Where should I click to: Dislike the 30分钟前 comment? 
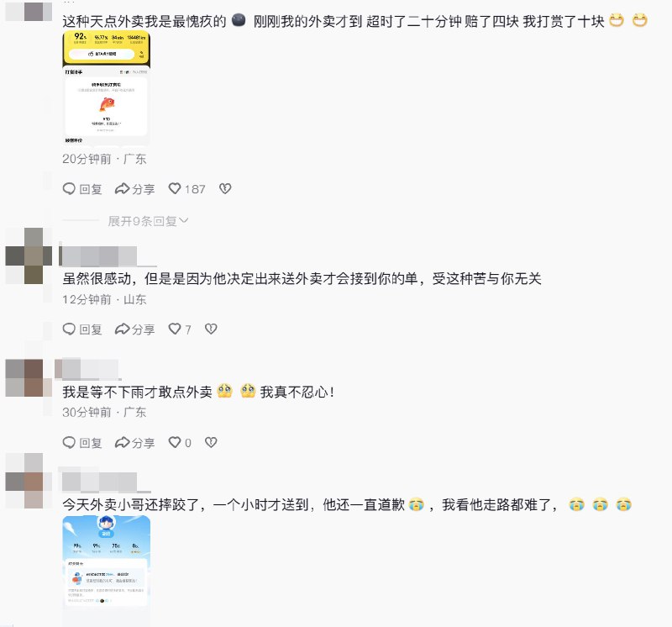[x=211, y=442]
